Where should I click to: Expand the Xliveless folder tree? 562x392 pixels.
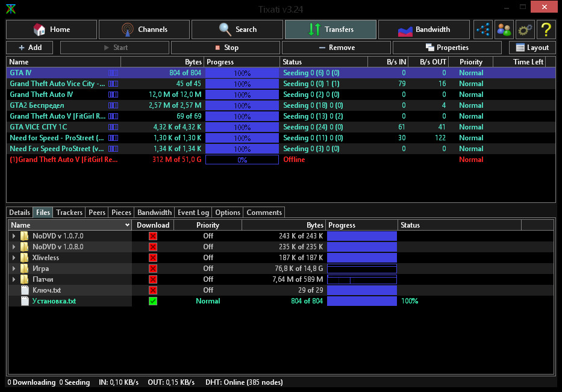pos(14,258)
